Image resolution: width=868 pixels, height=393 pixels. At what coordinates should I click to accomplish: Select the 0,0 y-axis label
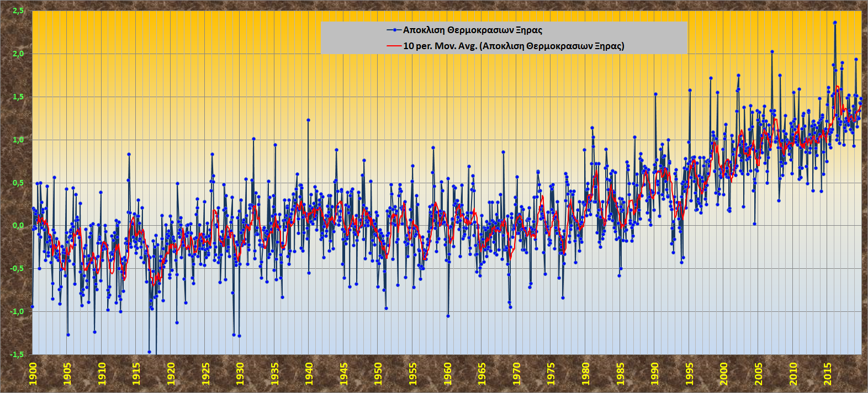pos(18,225)
